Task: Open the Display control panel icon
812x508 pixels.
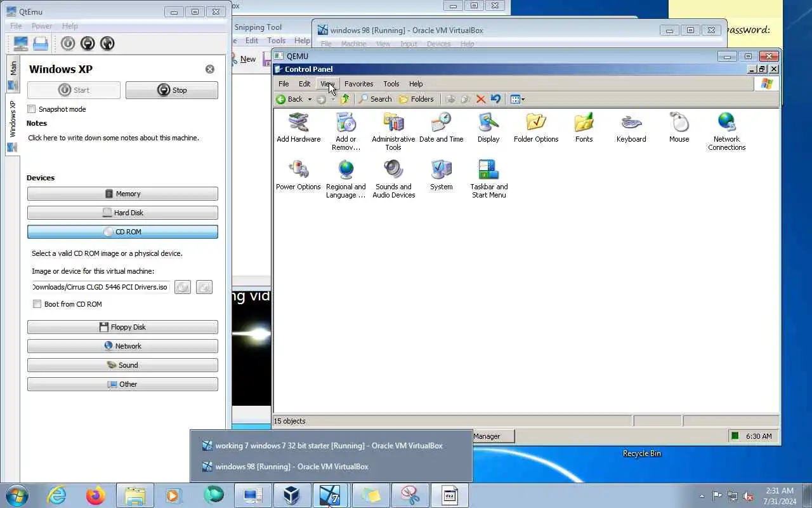Action: 488,128
